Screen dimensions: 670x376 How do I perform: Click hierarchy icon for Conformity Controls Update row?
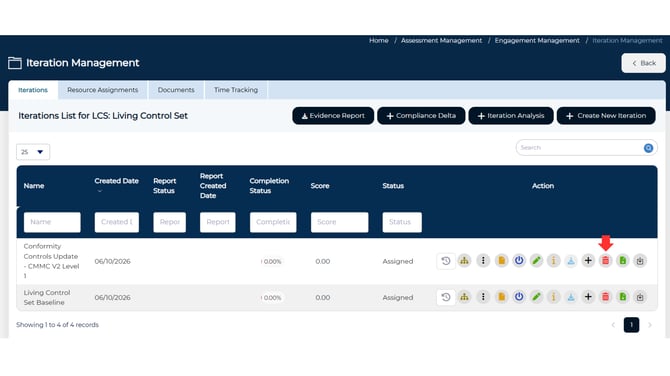coord(464,261)
